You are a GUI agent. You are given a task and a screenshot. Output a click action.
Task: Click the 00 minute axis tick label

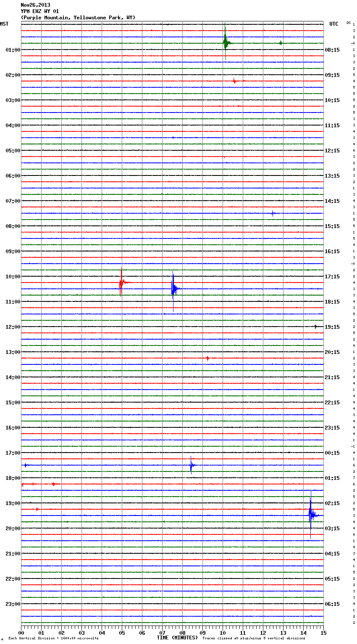[x=21, y=633]
